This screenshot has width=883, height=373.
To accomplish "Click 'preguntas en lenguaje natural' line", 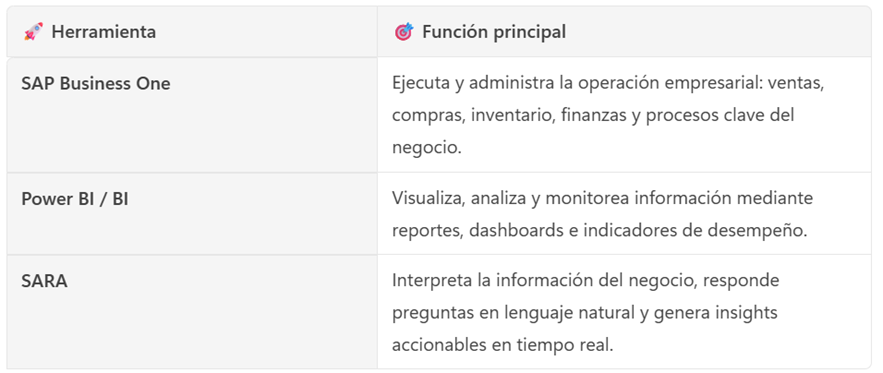I will point(516,313).
